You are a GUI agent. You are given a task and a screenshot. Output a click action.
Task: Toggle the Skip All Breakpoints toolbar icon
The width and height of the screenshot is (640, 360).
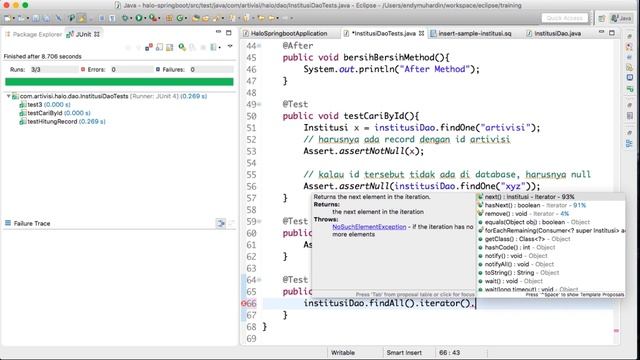59,18
